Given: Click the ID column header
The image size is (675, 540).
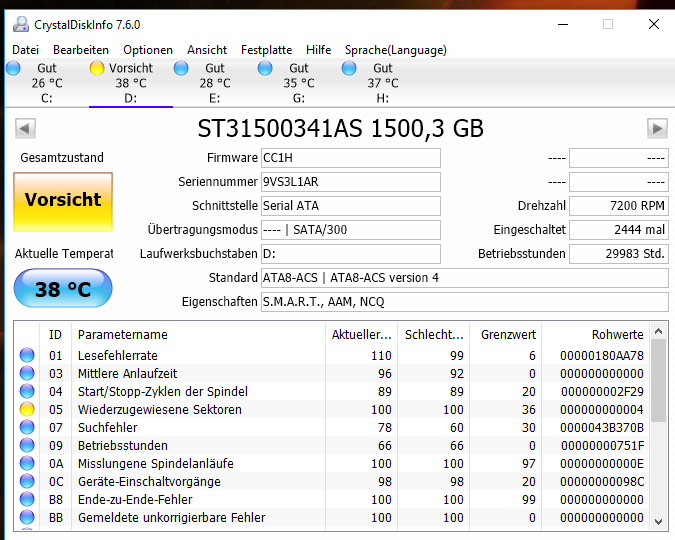Looking at the screenshot, I should point(55,335).
